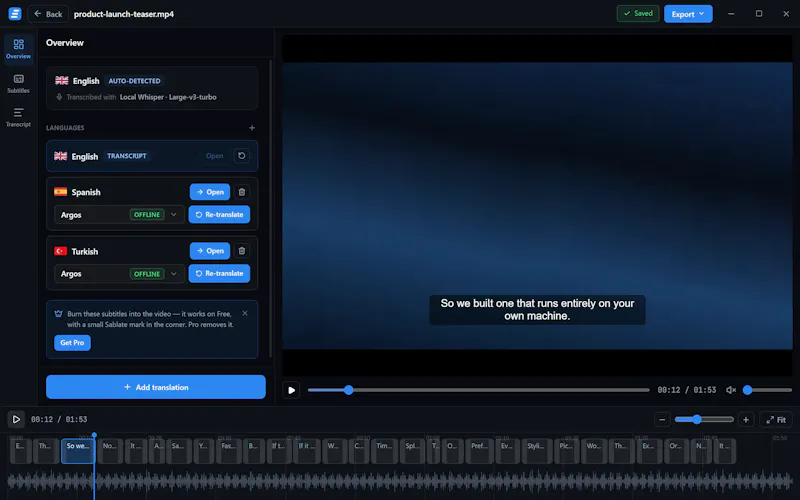800x500 pixels.
Task: Select the 'Wo...' timeline segment
Action: (x=594, y=451)
